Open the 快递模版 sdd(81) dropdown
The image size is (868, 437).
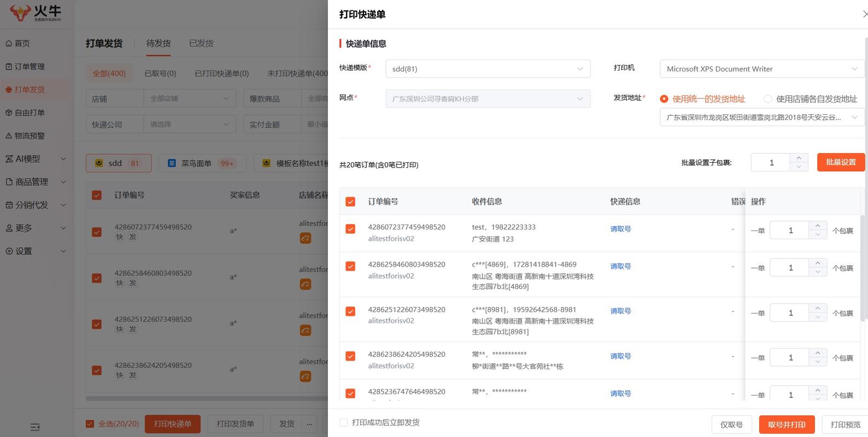point(488,69)
